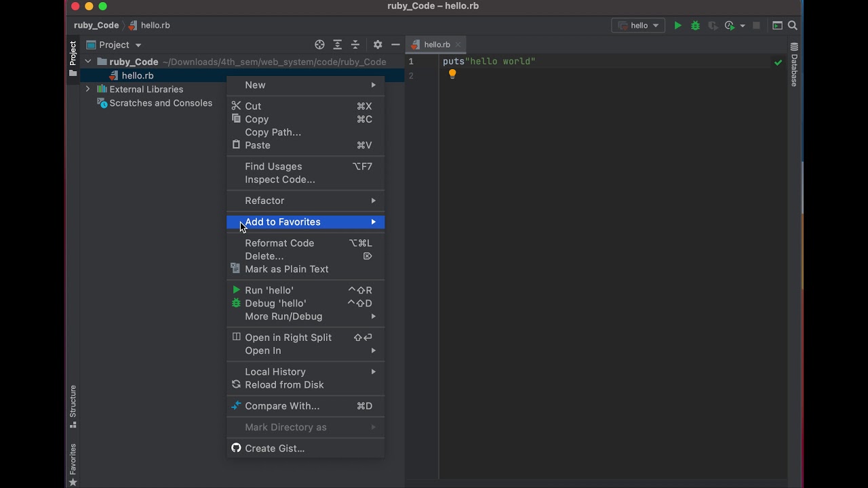The image size is (868, 488).
Task: Toggle the Database side panel
Action: [x=794, y=65]
